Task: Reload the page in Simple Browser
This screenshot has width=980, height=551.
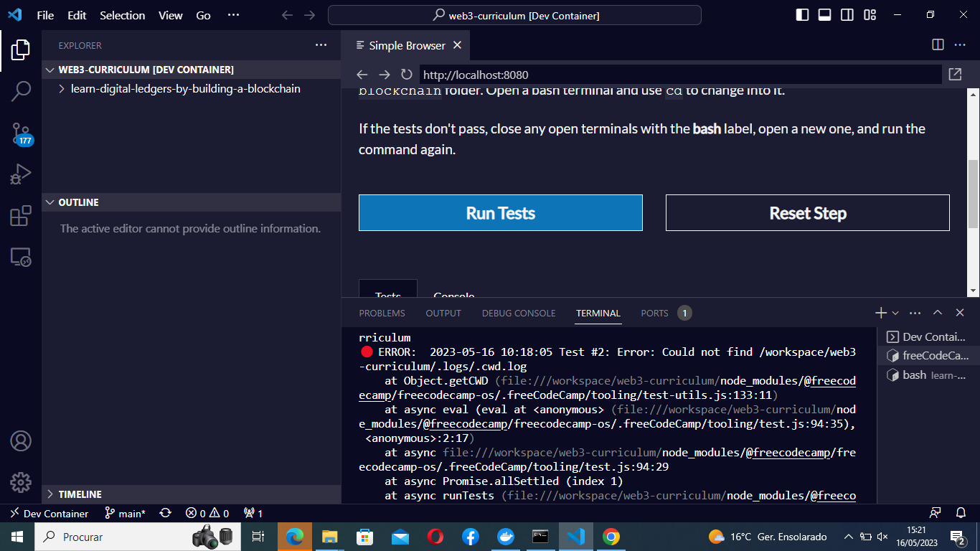Action: [407, 75]
